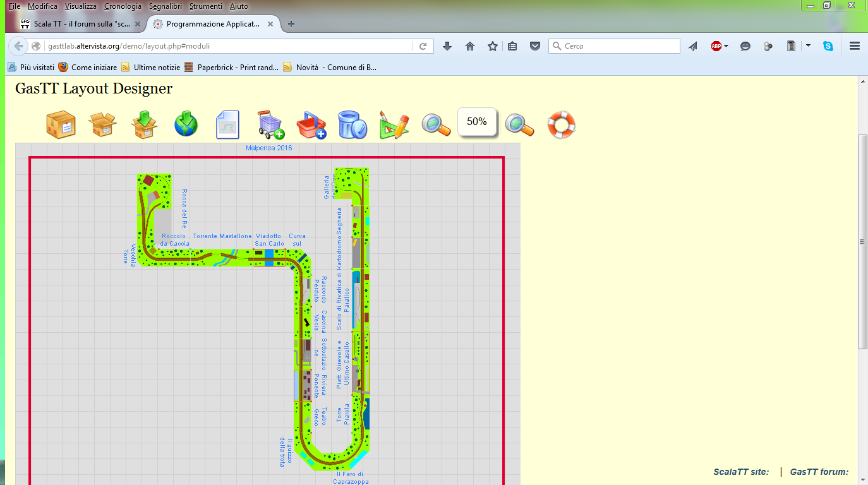Open the Strumenti menu

206,6
